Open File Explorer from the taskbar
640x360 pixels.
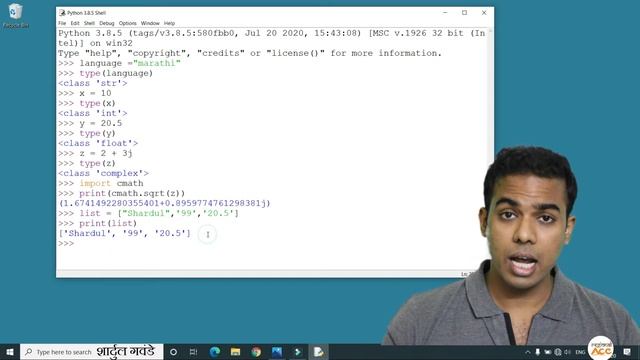tap(236, 352)
